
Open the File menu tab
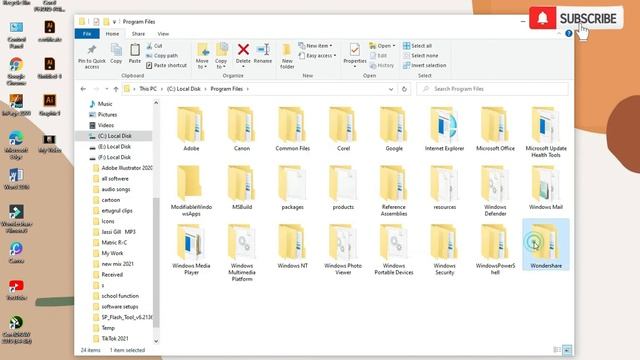87,34
